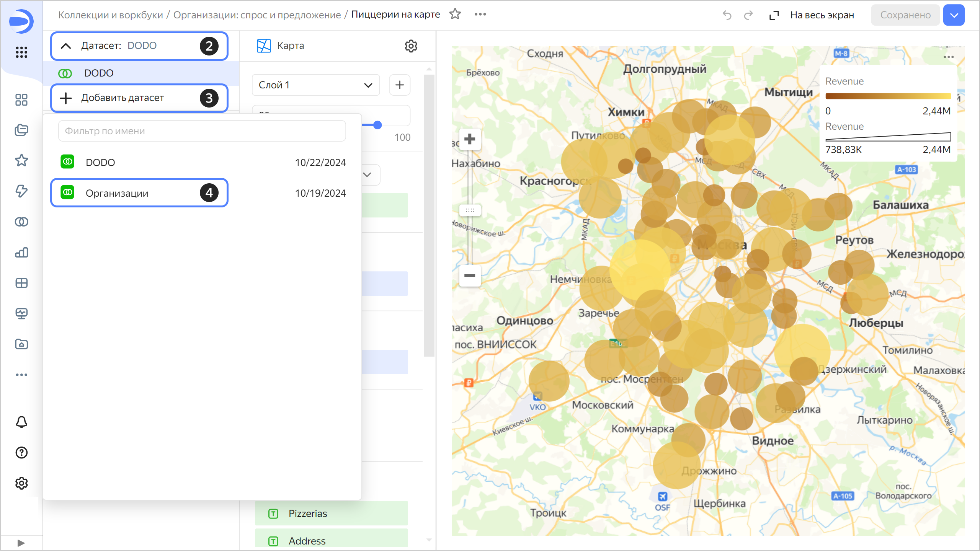Viewport: 980px width, 551px height.
Task: Click the add layer plus button
Action: pyautogui.click(x=399, y=85)
